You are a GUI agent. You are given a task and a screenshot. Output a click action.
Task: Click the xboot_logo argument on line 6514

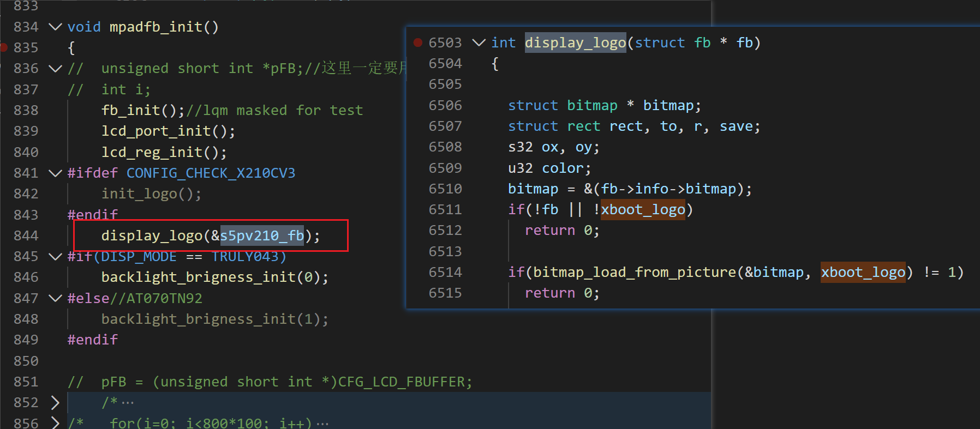pyautogui.click(x=863, y=272)
